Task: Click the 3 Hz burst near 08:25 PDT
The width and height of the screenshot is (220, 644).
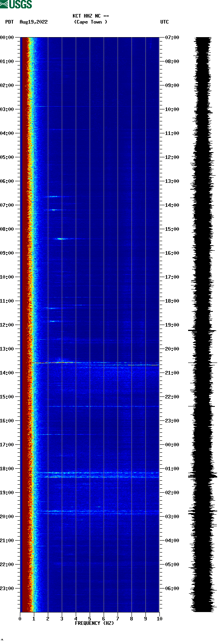Action: (x=61, y=239)
